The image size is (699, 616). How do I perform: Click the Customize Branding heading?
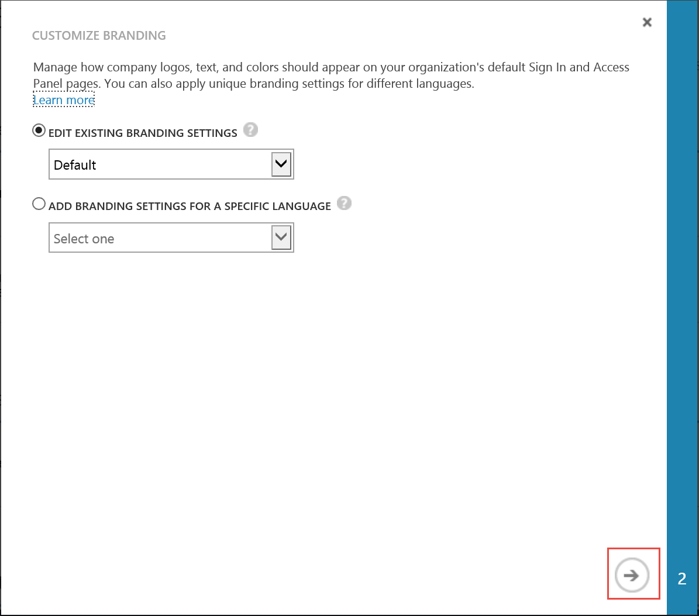(99, 36)
